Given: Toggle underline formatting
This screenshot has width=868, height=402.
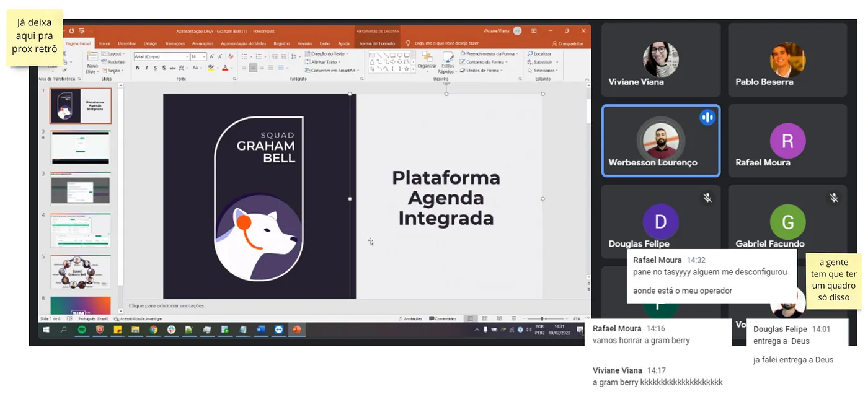Looking at the screenshot, I should point(155,68).
